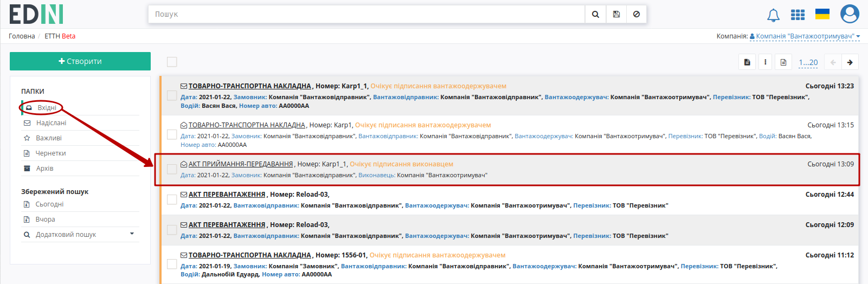Click envelope icon of Reload-03 12:09 row

[184, 225]
